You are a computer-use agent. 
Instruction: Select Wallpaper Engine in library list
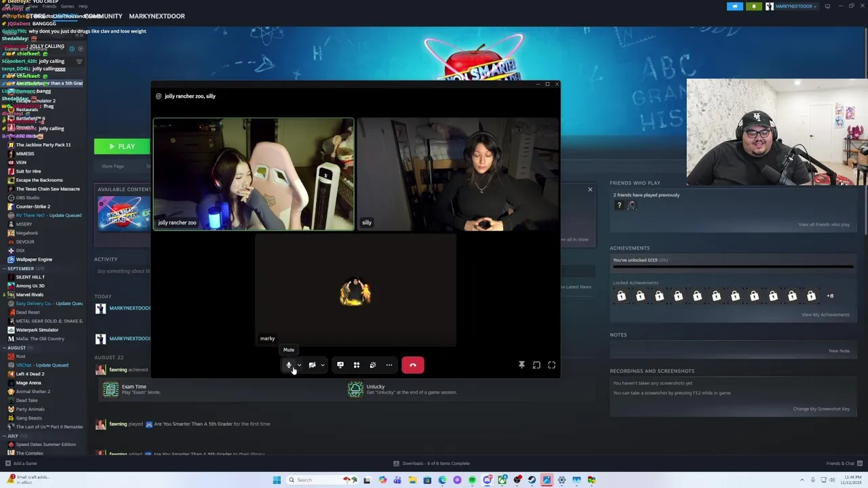[34, 259]
